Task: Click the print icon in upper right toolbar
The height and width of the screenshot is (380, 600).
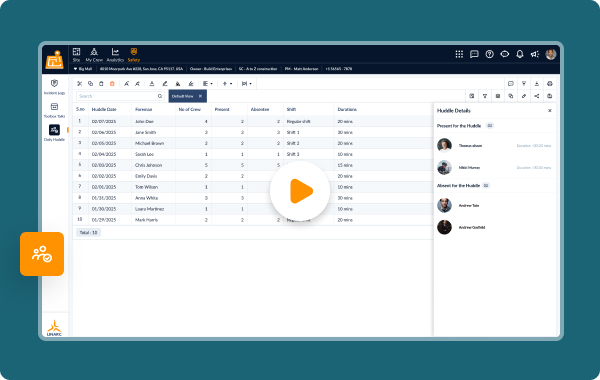Action: click(550, 83)
